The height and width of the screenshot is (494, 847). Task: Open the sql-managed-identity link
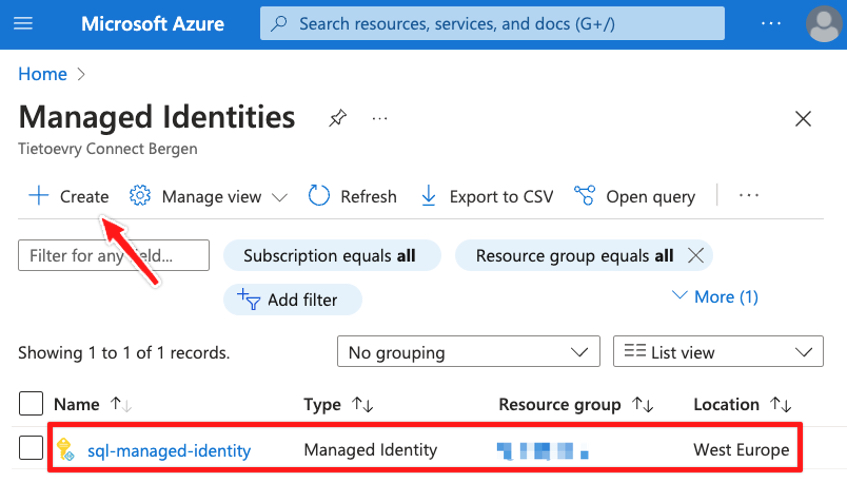169,450
